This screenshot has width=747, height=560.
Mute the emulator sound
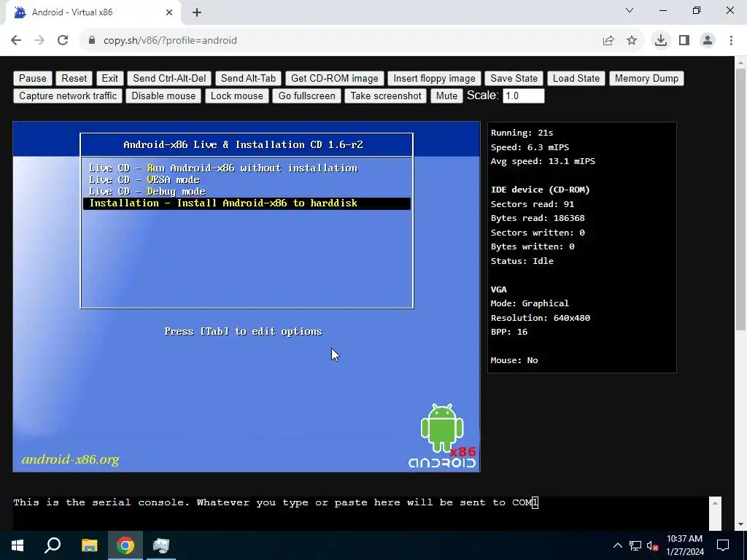(446, 96)
